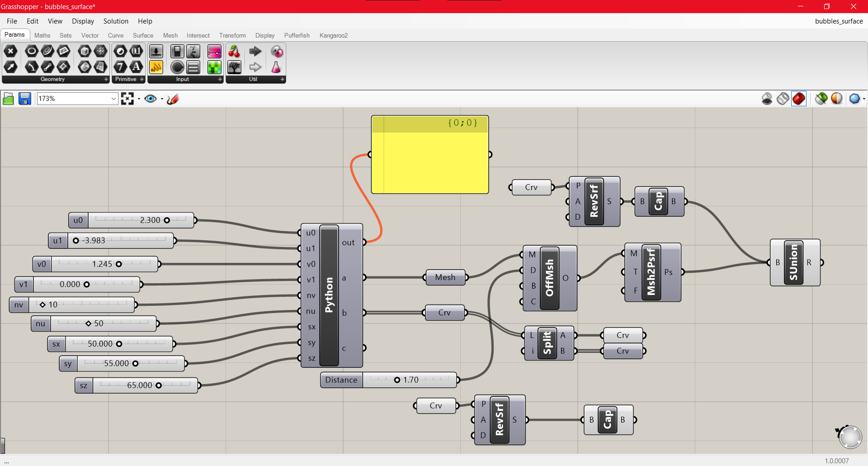Viewport: 868px width, 466px height.
Task: Pick the Line parameter icon
Action: click(x=47, y=67)
